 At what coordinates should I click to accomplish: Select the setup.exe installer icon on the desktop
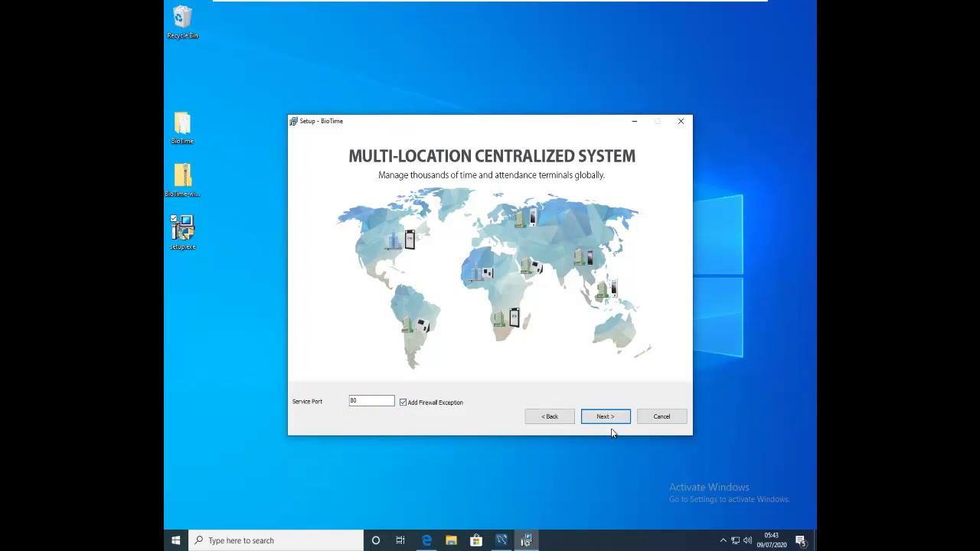point(182,232)
